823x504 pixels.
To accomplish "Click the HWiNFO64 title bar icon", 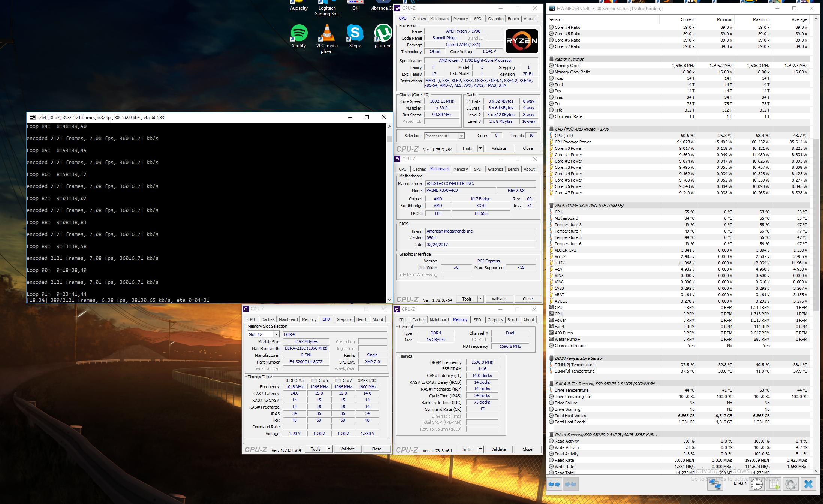I will coord(552,8).
